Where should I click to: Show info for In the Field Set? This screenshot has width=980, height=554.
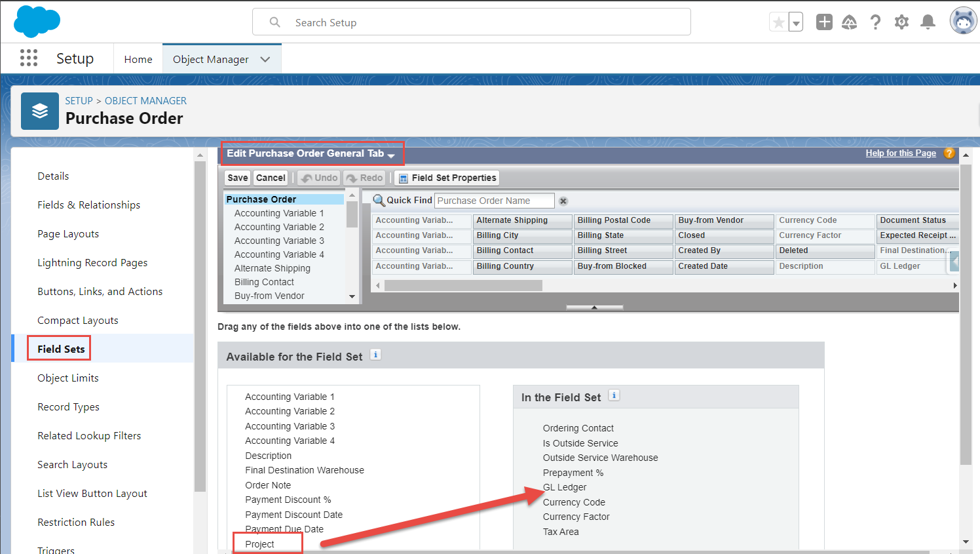click(614, 395)
